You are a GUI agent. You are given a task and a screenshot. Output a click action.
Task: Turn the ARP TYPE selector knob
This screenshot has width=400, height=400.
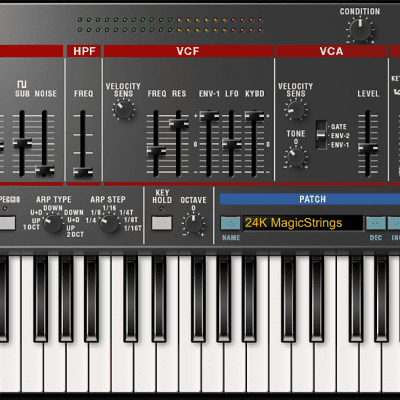[53, 223]
